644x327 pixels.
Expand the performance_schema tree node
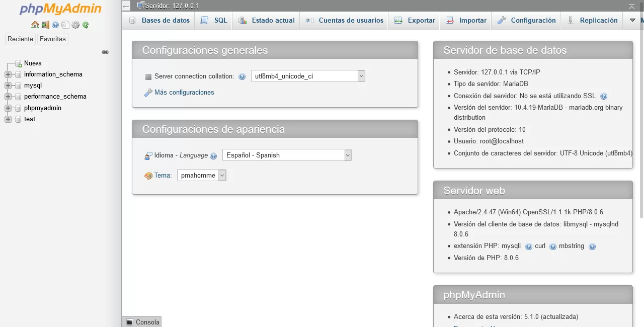pyautogui.click(x=8, y=97)
